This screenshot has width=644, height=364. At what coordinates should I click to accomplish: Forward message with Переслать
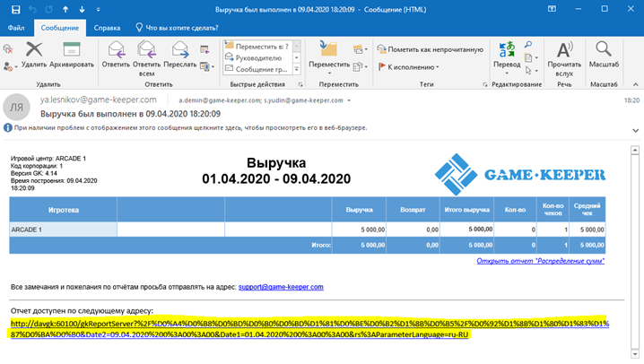pos(180,55)
